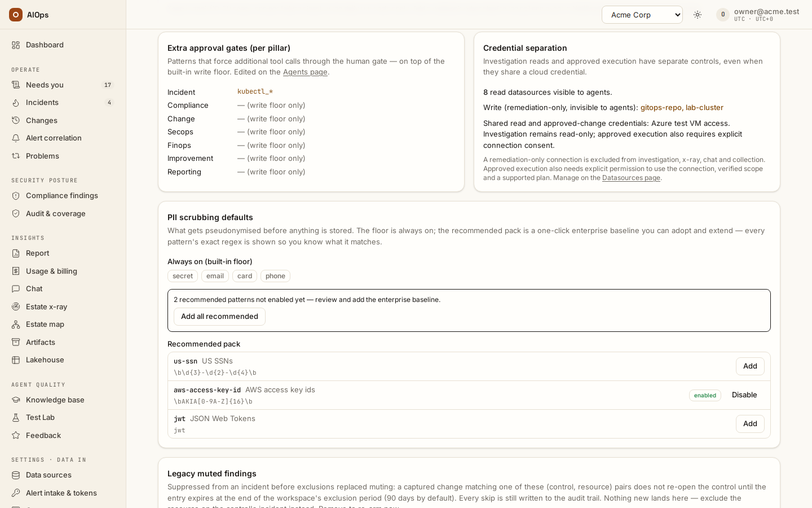Click the kubectl_* Incident pattern
This screenshot has height=508, width=812.
(x=255, y=92)
